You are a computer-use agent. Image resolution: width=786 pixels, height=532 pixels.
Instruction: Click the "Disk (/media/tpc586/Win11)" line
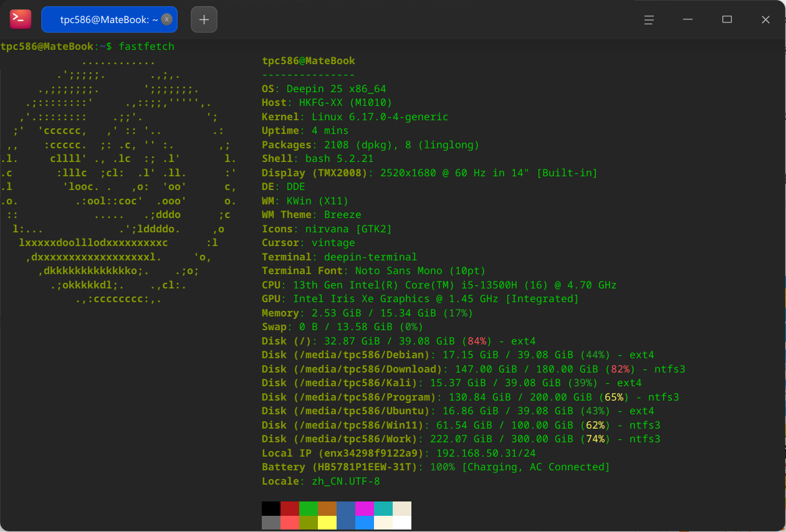click(x=461, y=425)
